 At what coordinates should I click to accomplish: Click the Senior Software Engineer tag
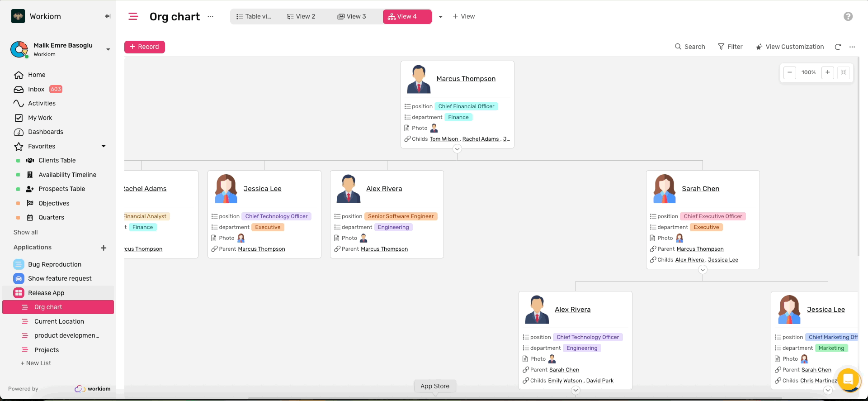(401, 216)
